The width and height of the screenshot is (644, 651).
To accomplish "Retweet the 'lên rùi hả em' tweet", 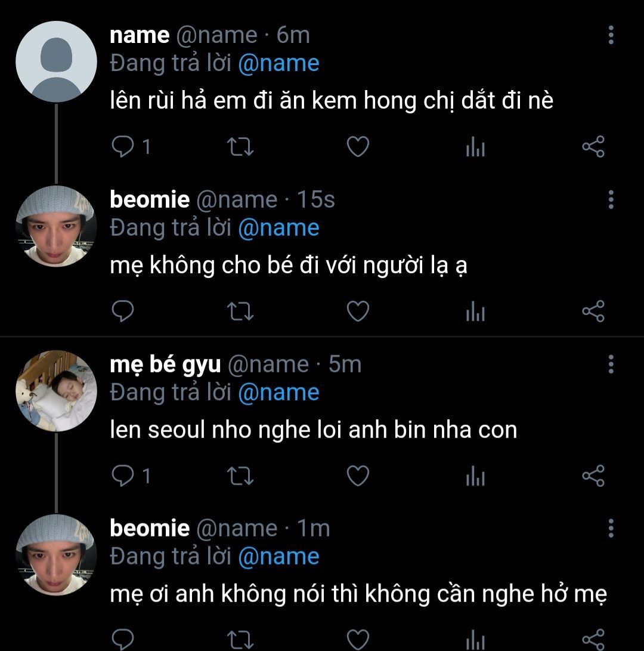I will coord(241,146).
